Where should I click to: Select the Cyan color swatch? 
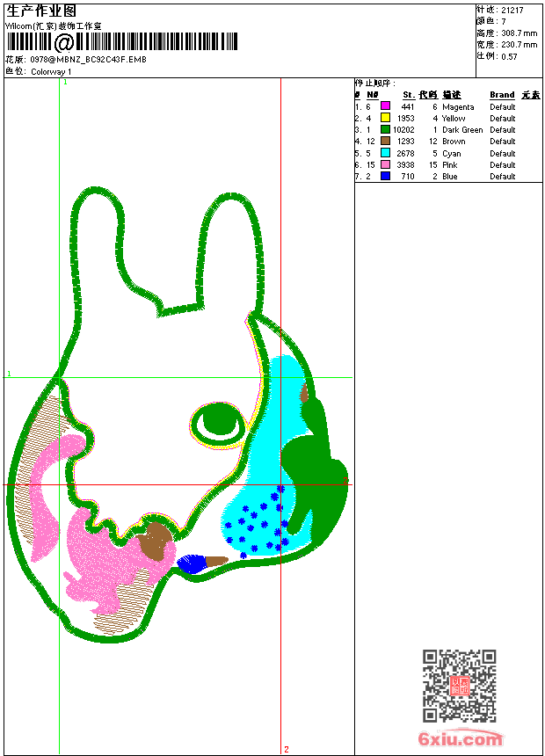click(385, 153)
